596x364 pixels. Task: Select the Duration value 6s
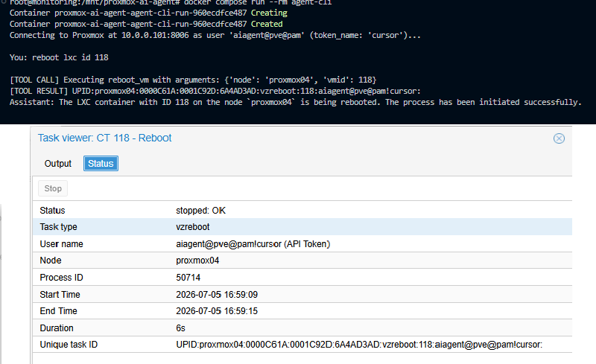click(180, 328)
